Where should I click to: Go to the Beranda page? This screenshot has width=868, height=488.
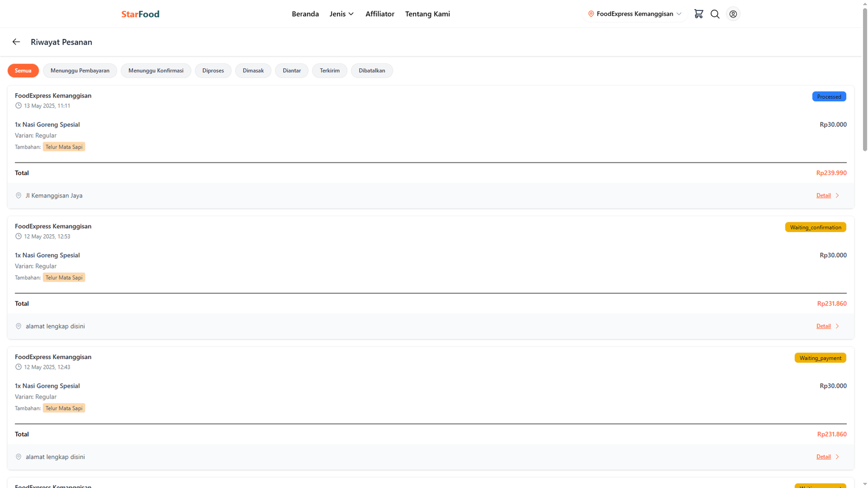[305, 14]
